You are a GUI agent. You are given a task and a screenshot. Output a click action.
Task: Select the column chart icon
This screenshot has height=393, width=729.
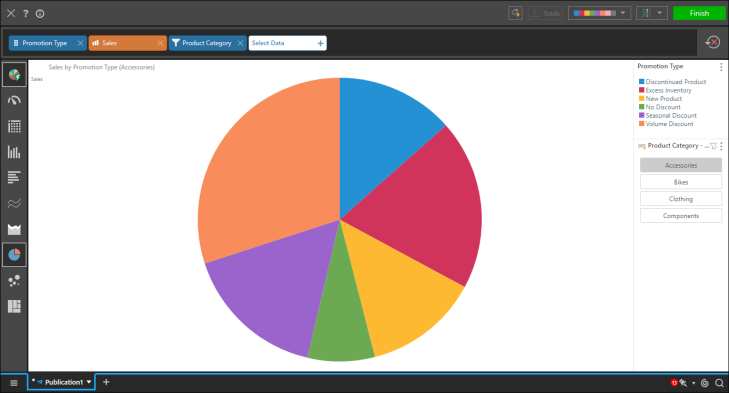14,152
